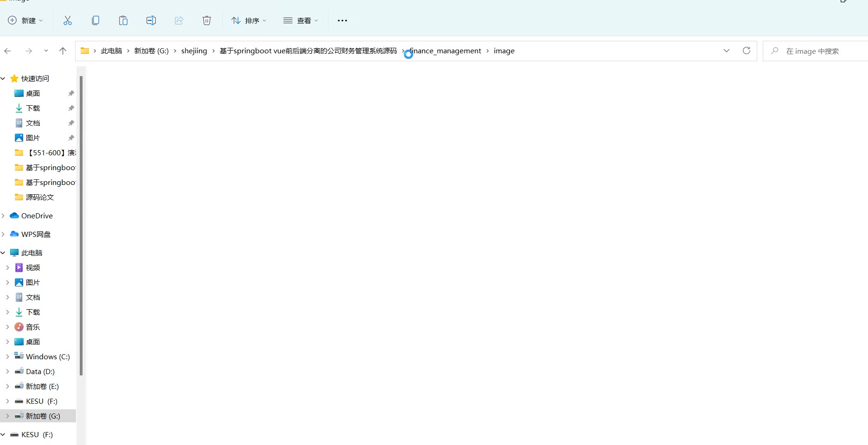Image resolution: width=868 pixels, height=445 pixels.
Task: Click the Delete trash can icon
Action: click(x=207, y=20)
